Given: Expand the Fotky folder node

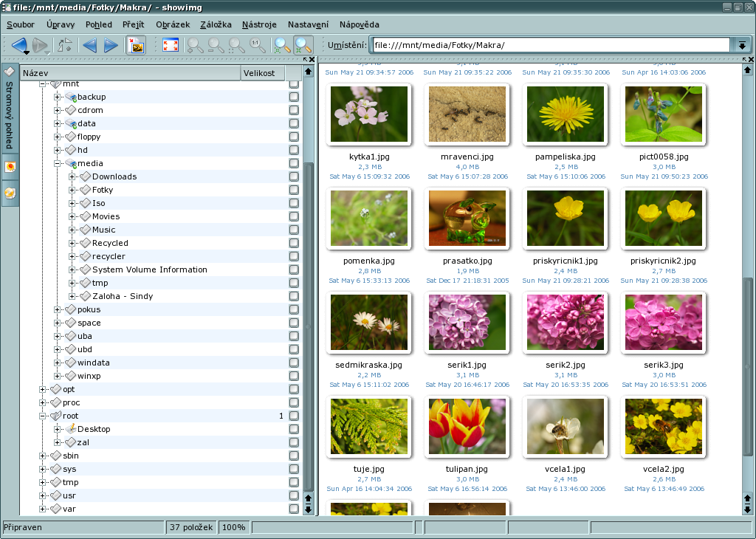Looking at the screenshot, I should 72,190.
